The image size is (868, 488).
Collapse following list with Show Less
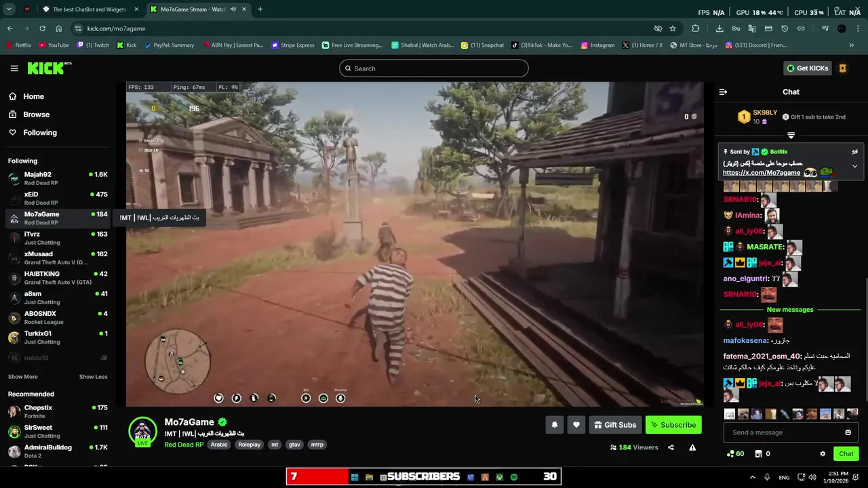coord(93,377)
